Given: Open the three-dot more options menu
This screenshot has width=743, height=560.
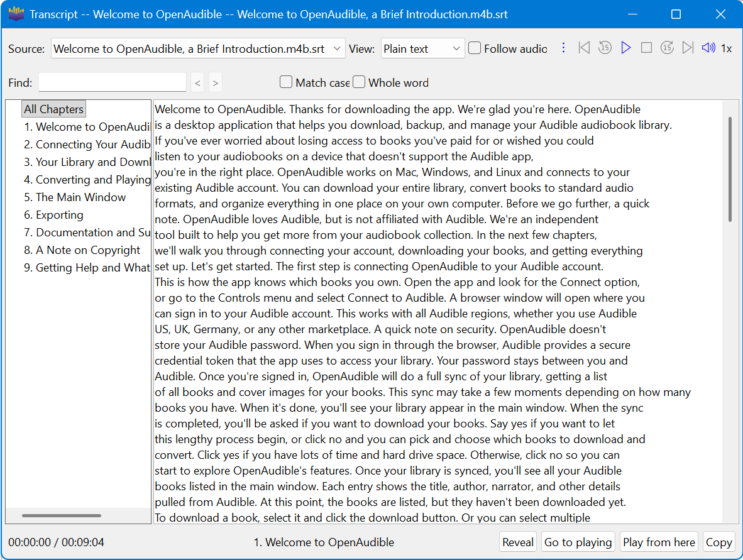Looking at the screenshot, I should [x=563, y=48].
